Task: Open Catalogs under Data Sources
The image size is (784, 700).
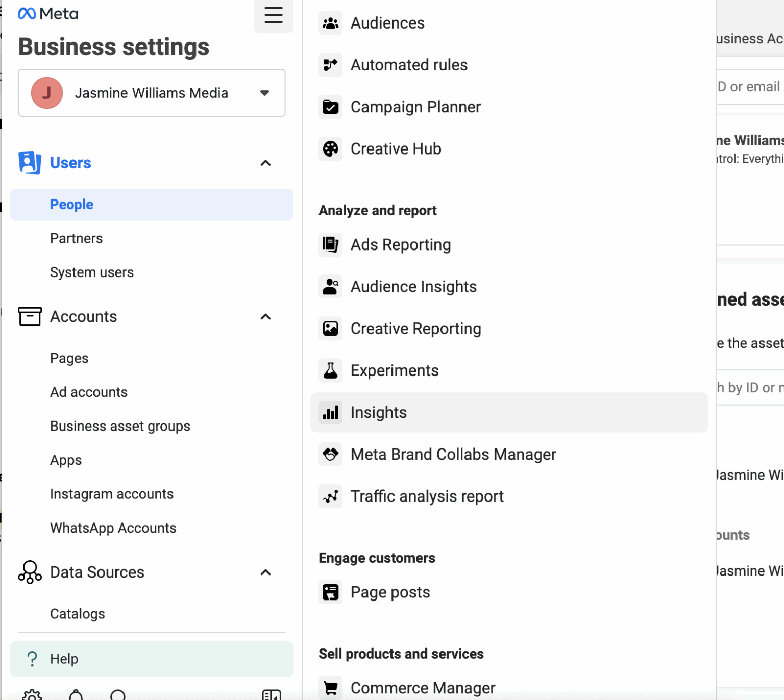Action: (78, 614)
